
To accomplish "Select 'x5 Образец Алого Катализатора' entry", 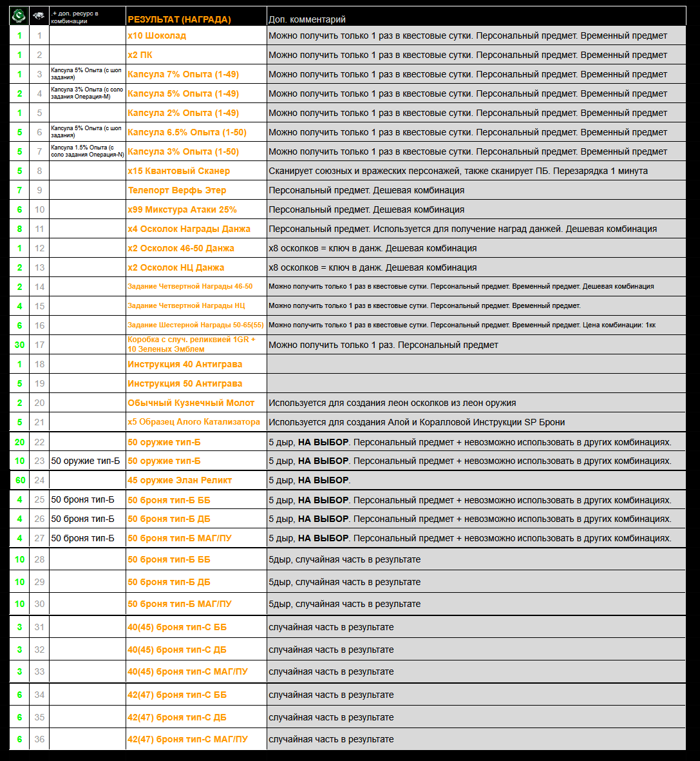I will [x=194, y=422].
